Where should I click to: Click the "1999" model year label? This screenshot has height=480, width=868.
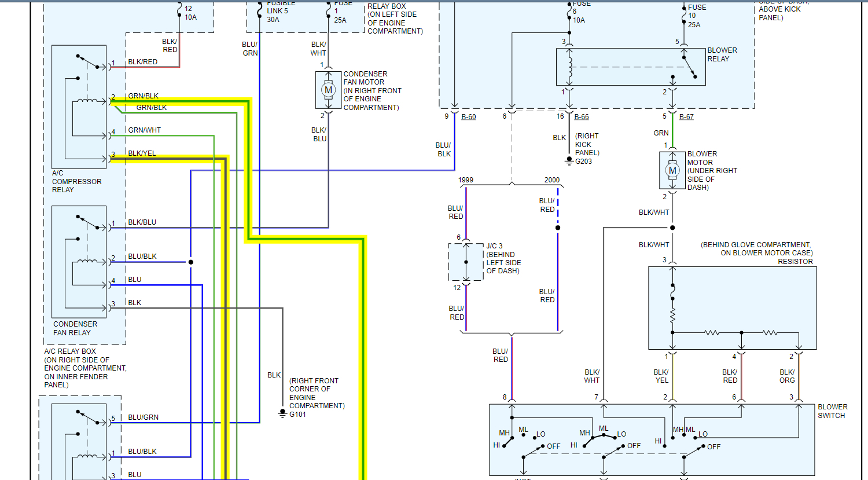coord(466,180)
